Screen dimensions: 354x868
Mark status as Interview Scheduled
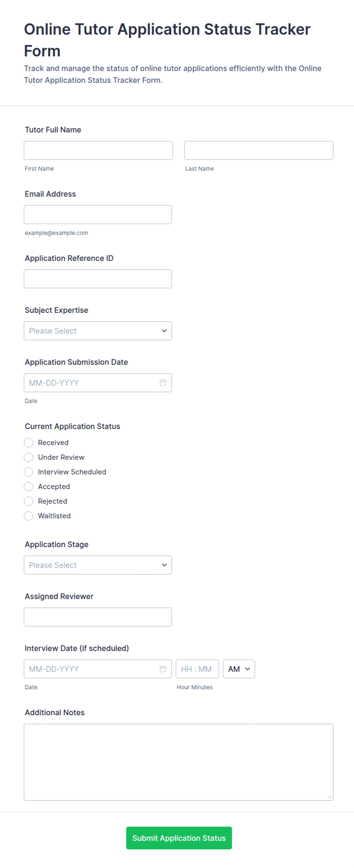click(29, 472)
